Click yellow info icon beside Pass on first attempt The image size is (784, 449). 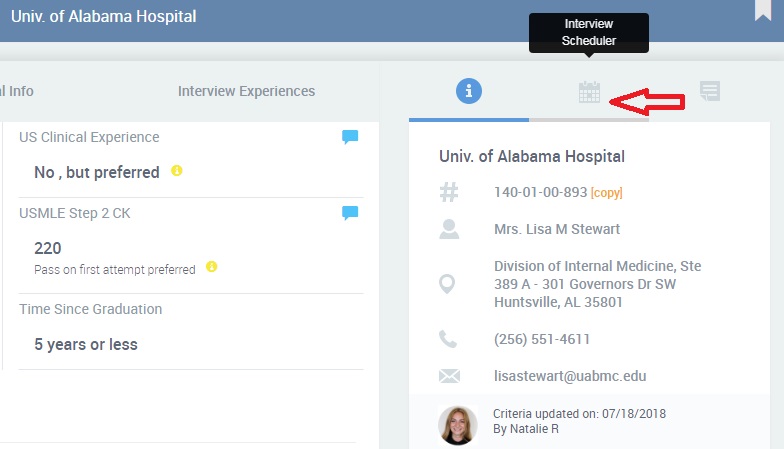(212, 266)
